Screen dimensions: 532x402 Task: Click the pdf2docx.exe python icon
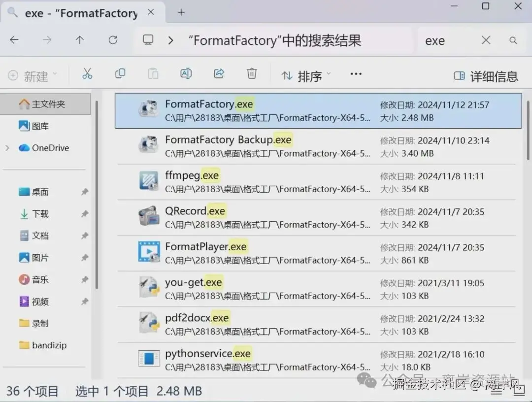point(149,323)
